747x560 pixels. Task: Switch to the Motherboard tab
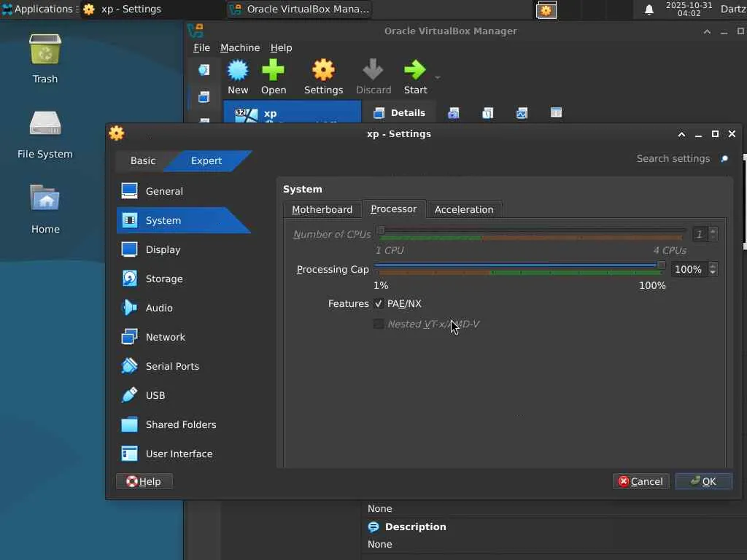pyautogui.click(x=322, y=209)
